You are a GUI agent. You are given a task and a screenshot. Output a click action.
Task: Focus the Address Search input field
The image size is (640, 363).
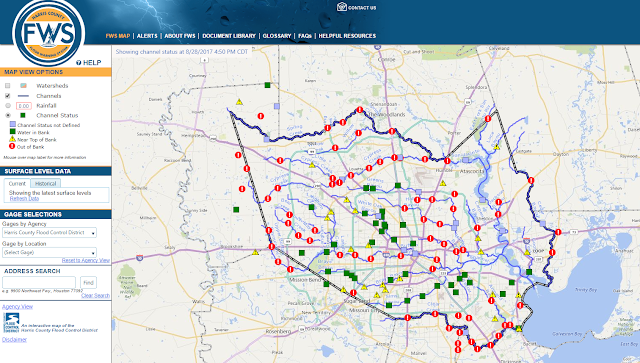click(x=39, y=282)
